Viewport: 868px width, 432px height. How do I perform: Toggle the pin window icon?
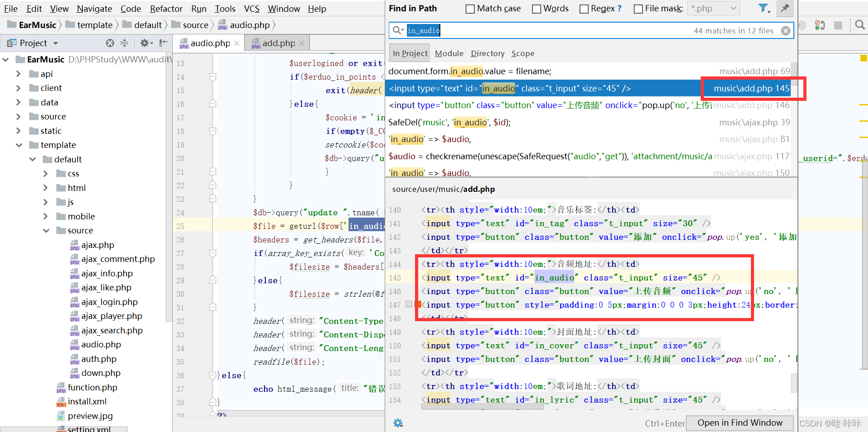tap(785, 8)
